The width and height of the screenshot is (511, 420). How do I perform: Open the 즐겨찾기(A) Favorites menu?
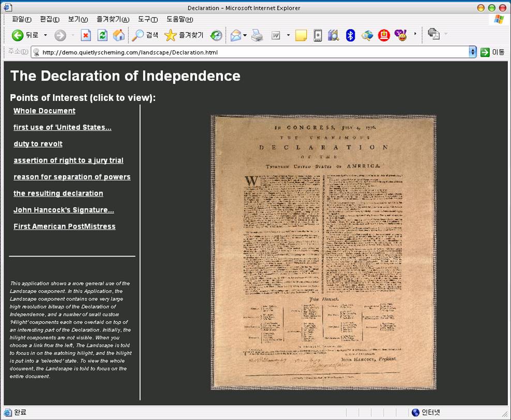pyautogui.click(x=113, y=19)
